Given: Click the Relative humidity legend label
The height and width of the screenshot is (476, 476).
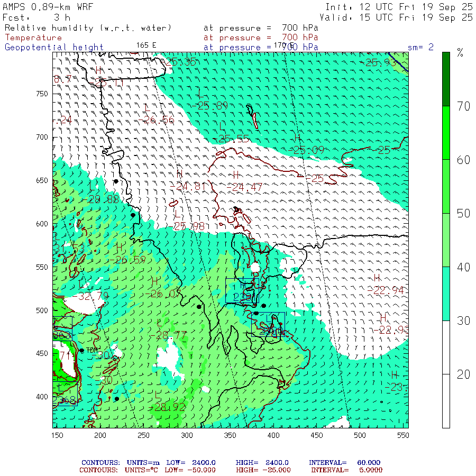Looking at the screenshot, I should pos(88,28).
